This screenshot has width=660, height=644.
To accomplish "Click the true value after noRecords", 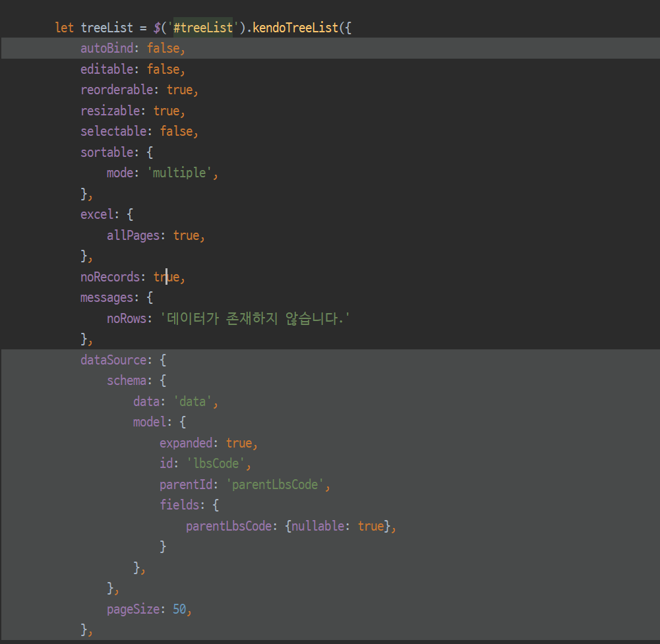I will [x=167, y=277].
